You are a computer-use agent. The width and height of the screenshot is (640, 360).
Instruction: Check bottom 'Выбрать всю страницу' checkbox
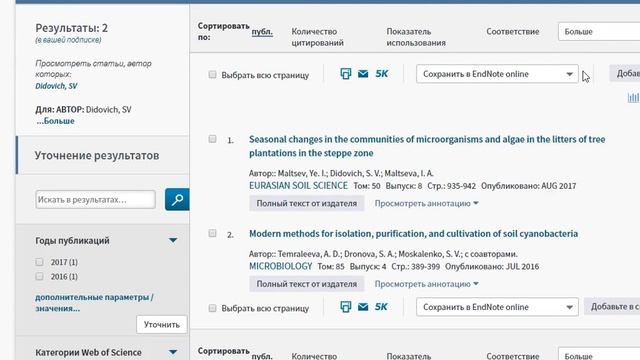[212, 308]
